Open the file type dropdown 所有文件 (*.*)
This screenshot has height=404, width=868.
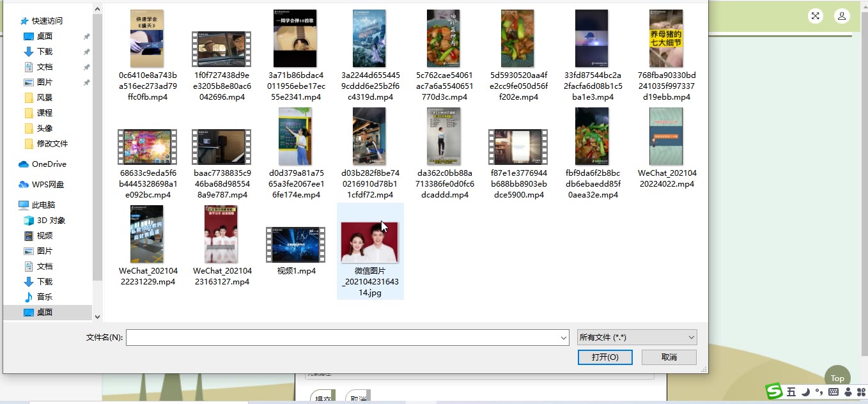637,338
